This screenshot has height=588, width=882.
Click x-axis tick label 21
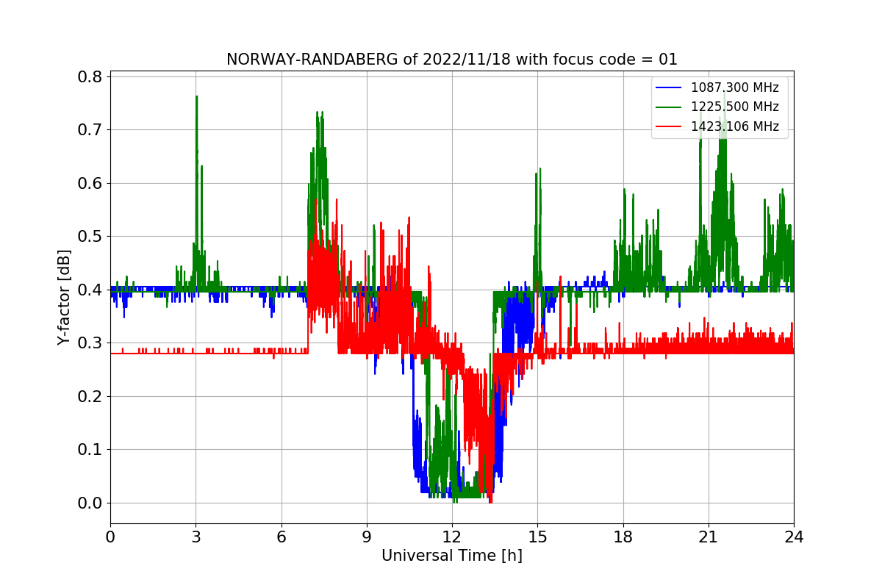pyautogui.click(x=708, y=537)
